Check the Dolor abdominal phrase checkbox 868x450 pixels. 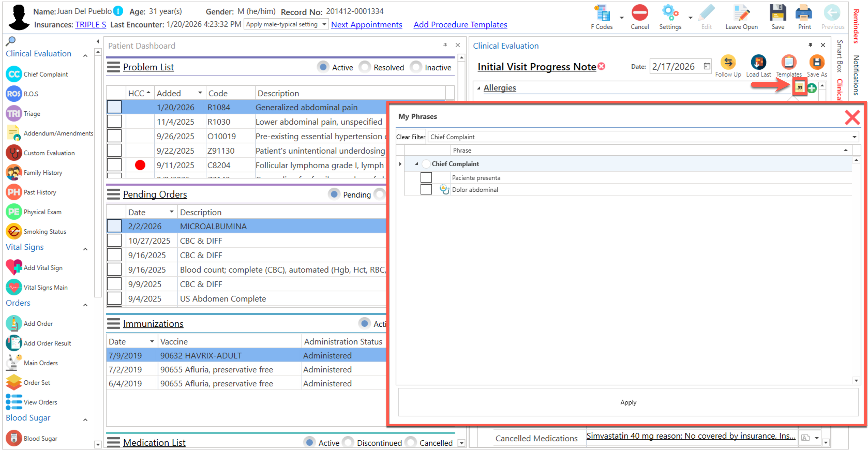tap(426, 189)
